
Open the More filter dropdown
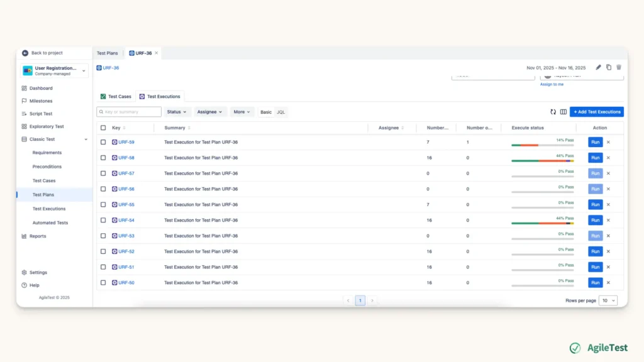[x=241, y=112]
